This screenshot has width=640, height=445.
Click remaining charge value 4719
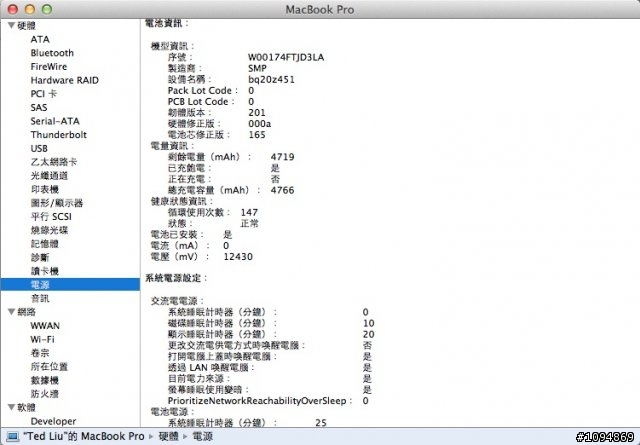click(x=282, y=157)
